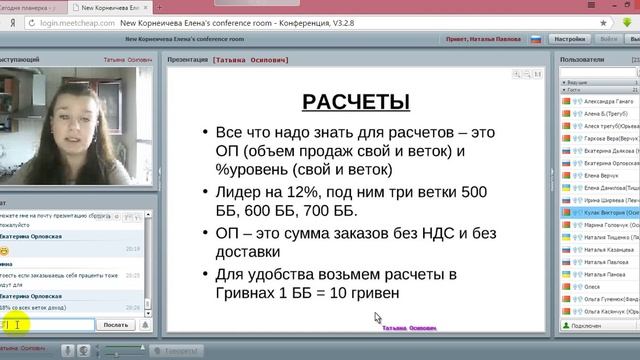640x360 pixels.
Task: Click flag beside Александра Ганаго
Action: (x=566, y=101)
